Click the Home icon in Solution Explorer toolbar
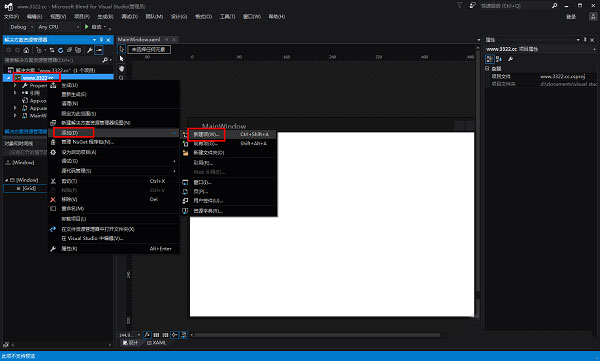Image resolution: width=600 pixels, height=361 pixels. click(x=26, y=50)
